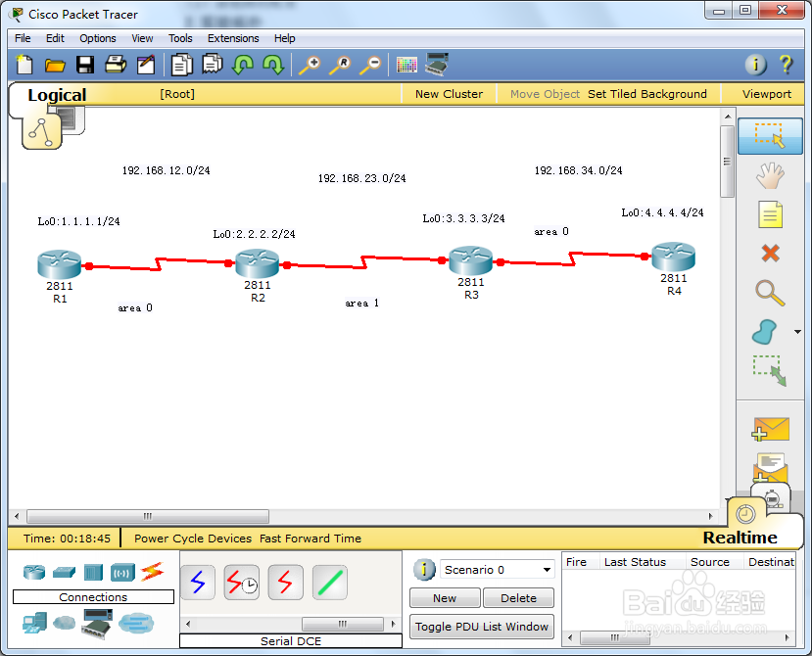Click the workspace horizontal scrollbar thumb

148,516
